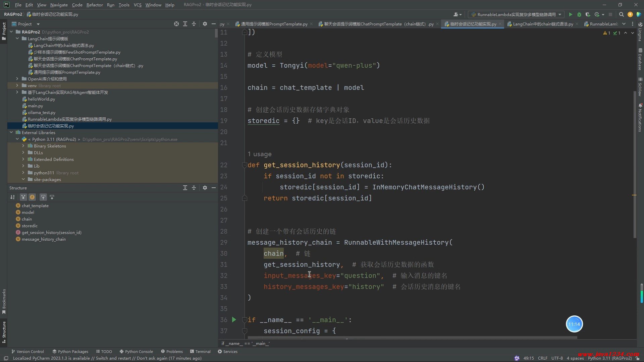Switch to LangChain中的chain链式语法.py tab

(x=542, y=24)
